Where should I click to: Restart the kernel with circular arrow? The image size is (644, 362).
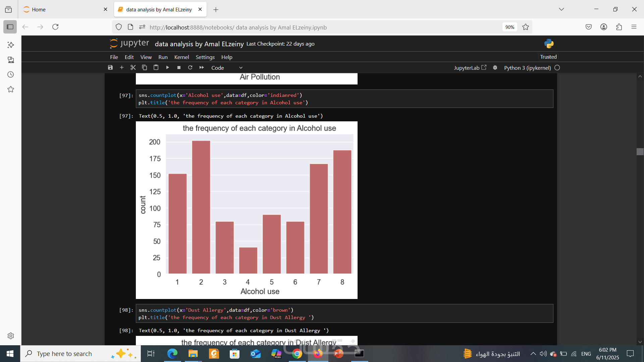coord(190,68)
